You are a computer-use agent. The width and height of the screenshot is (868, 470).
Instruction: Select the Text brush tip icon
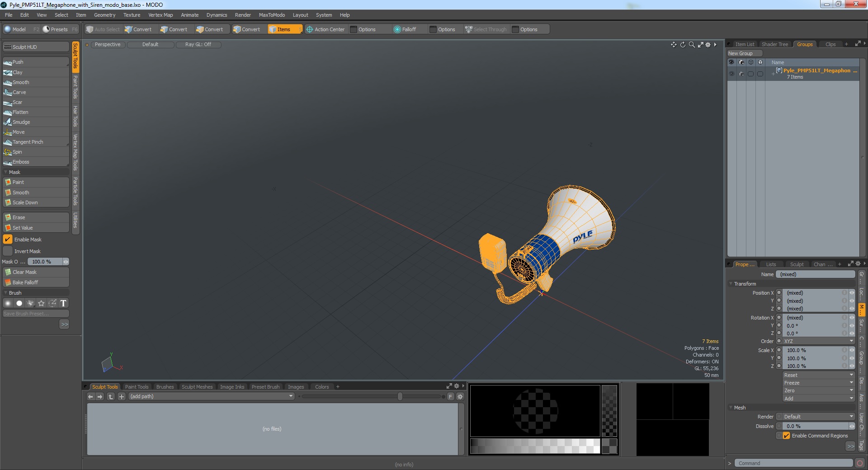[x=63, y=303]
